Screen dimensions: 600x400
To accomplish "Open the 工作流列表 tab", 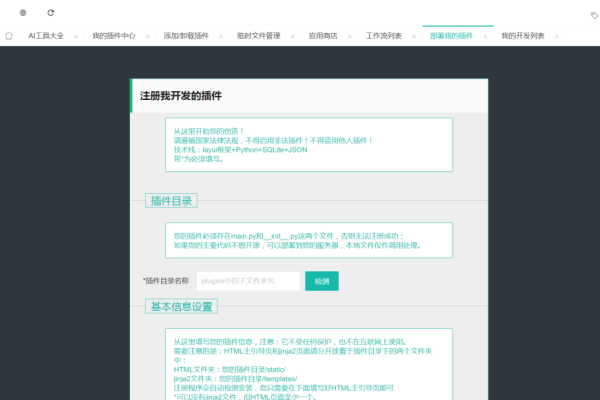I will point(384,35).
